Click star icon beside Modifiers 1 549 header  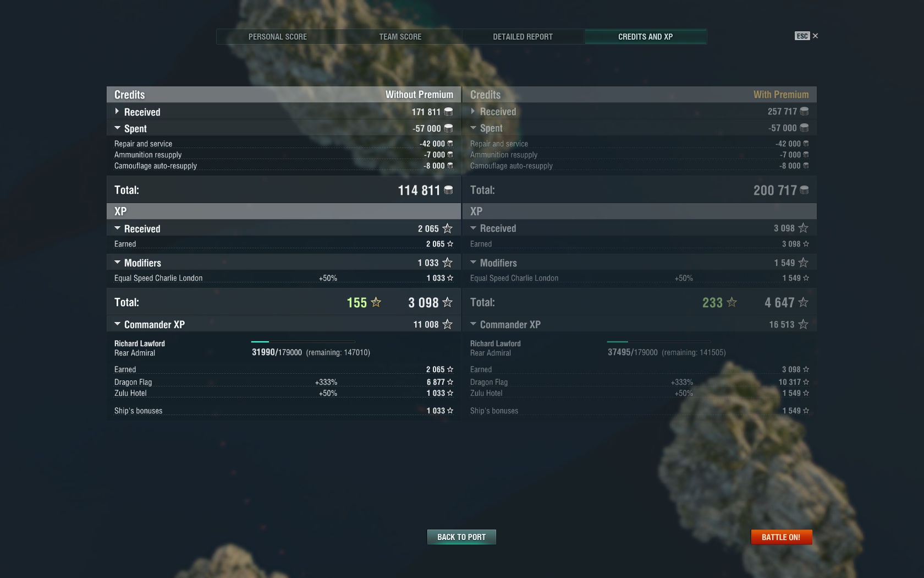(x=803, y=263)
